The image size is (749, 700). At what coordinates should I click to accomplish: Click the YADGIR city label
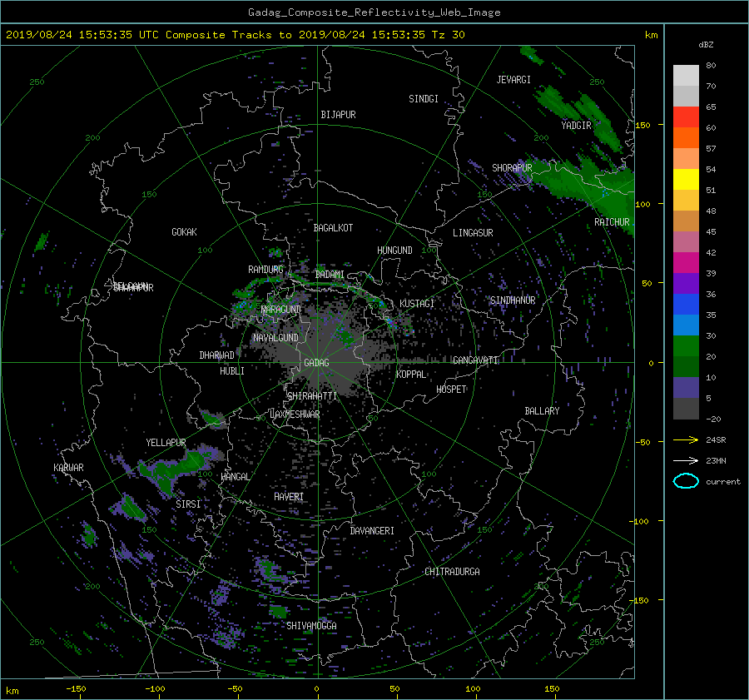(x=576, y=126)
